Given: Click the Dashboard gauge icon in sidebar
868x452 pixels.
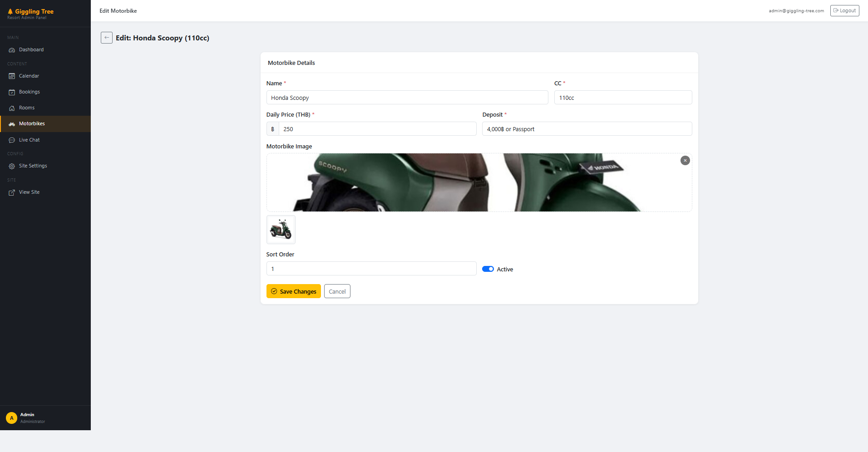Looking at the screenshot, I should coord(12,50).
